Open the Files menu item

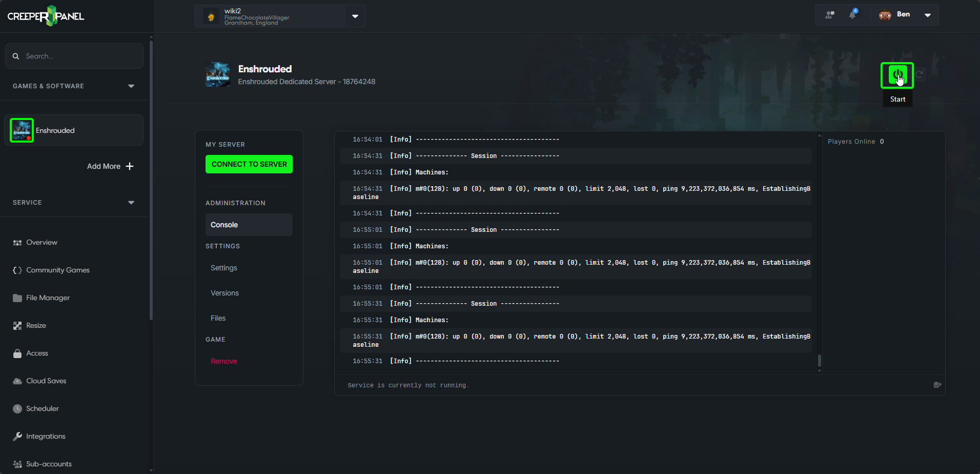point(218,318)
